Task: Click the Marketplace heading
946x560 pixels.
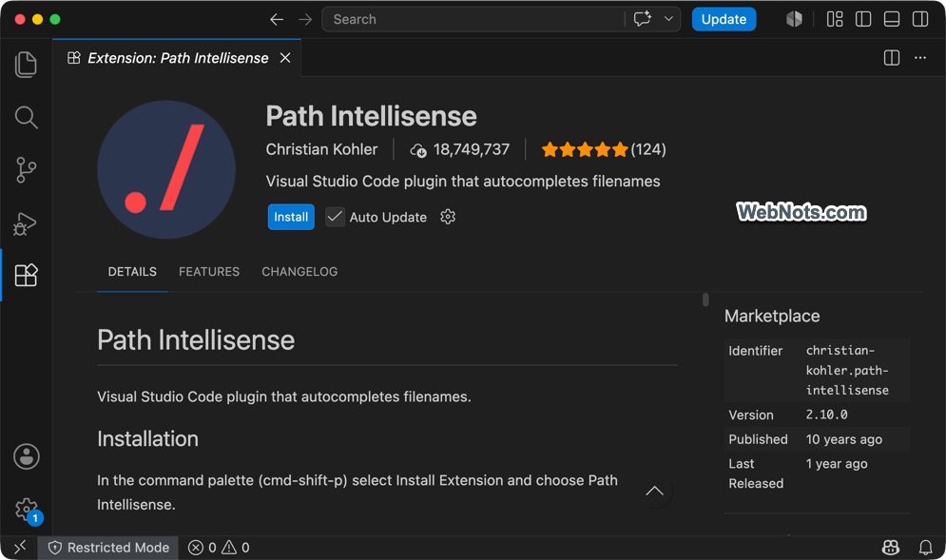Action: [x=772, y=316]
